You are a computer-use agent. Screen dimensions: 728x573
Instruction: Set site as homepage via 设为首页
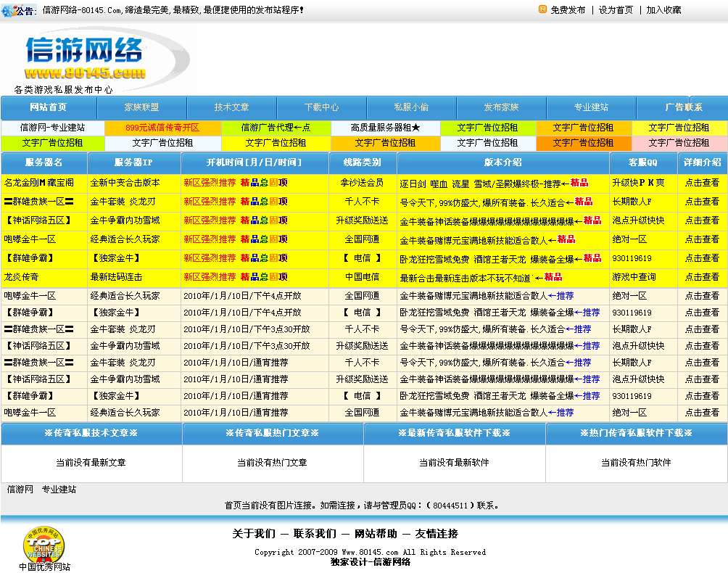pos(617,10)
